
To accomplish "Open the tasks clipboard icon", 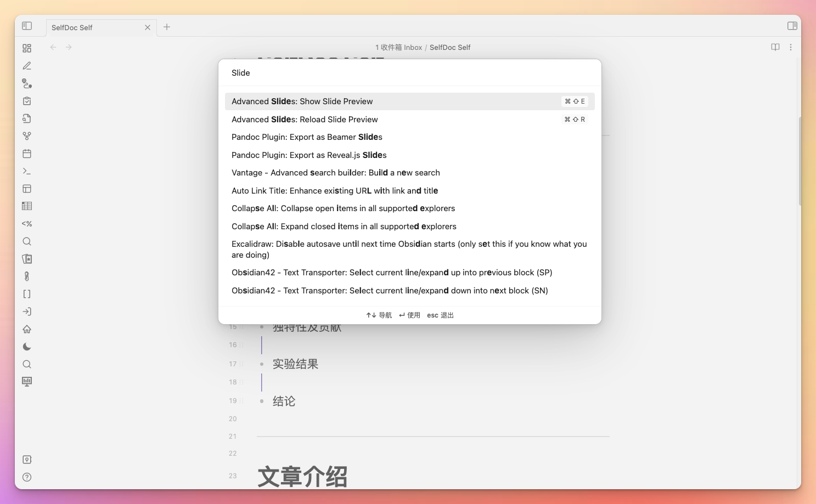I will tap(26, 101).
